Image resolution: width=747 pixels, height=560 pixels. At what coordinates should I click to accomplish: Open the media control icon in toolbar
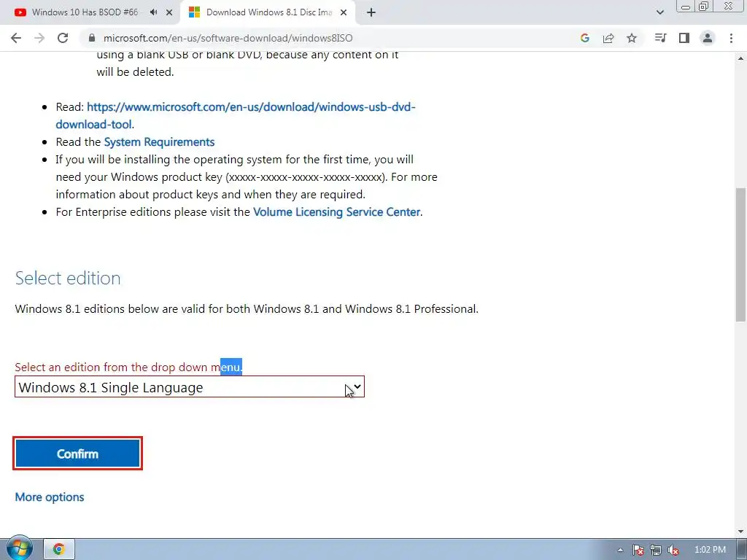(x=660, y=38)
